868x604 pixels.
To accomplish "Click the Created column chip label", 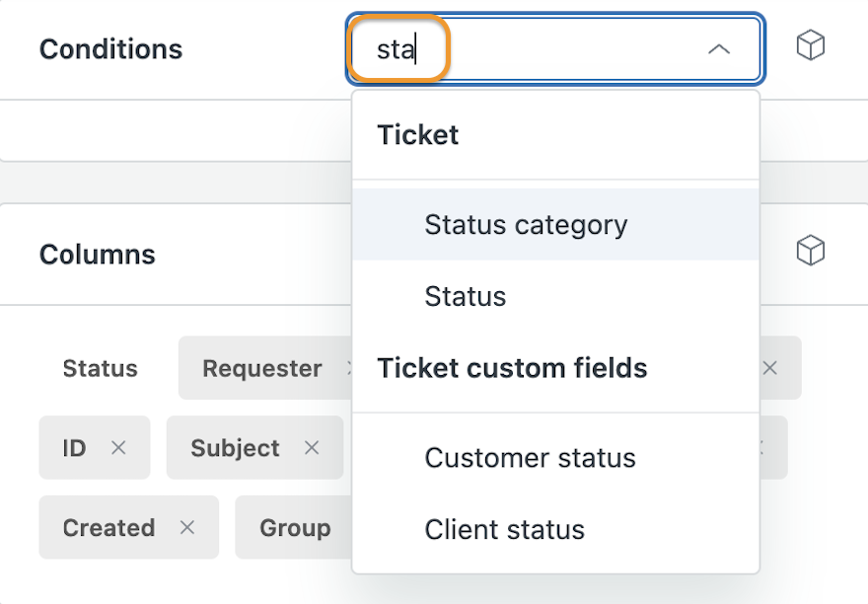I will (108, 528).
